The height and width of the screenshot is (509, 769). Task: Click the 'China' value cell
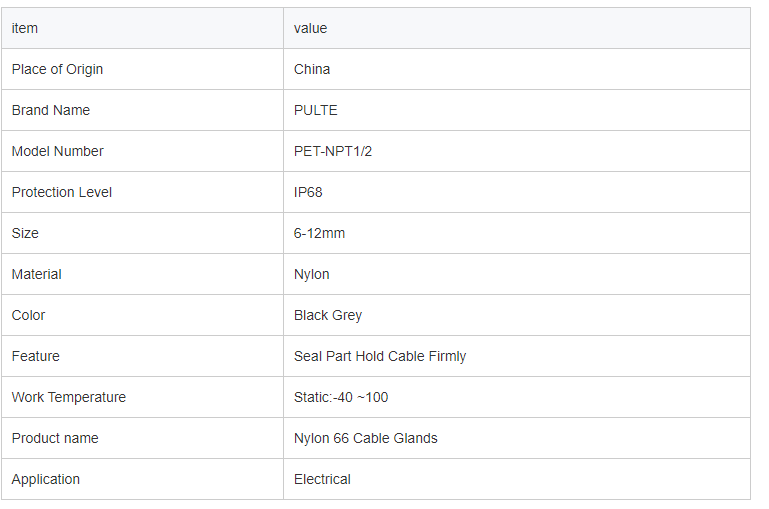[x=517, y=69]
